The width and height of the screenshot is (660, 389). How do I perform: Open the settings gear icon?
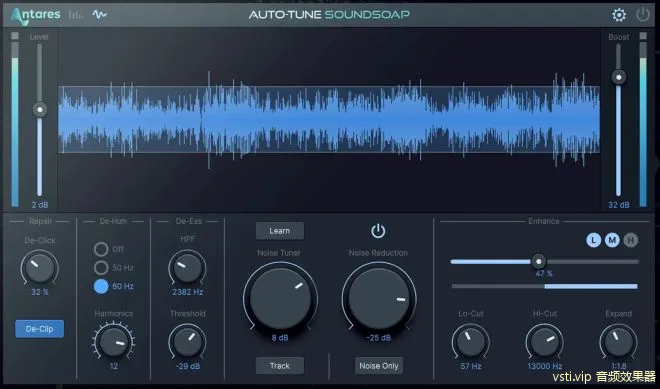619,15
